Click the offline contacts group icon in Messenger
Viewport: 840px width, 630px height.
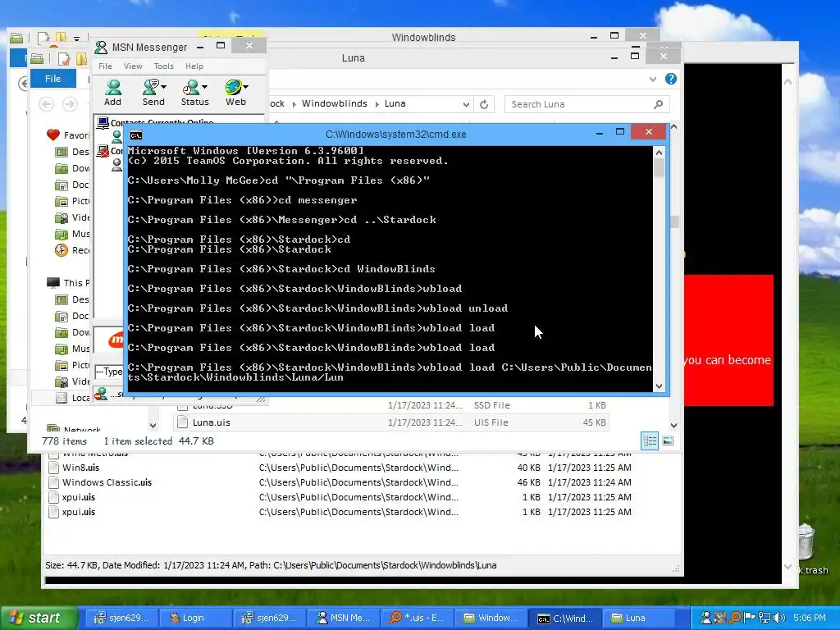tap(103, 152)
